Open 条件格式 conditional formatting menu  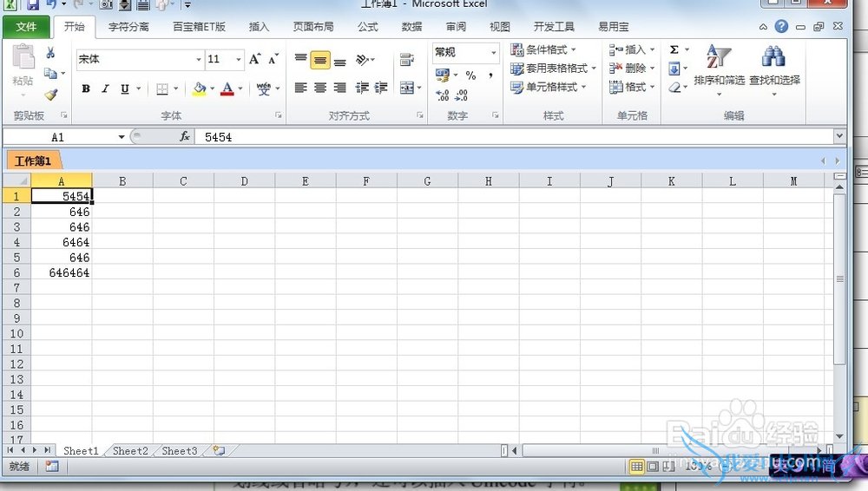tap(543, 49)
